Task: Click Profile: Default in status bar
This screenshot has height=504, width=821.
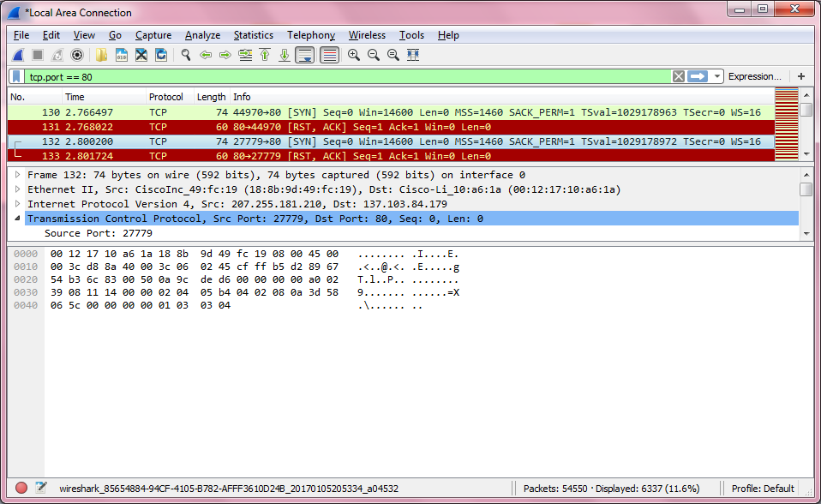Action: (763, 489)
